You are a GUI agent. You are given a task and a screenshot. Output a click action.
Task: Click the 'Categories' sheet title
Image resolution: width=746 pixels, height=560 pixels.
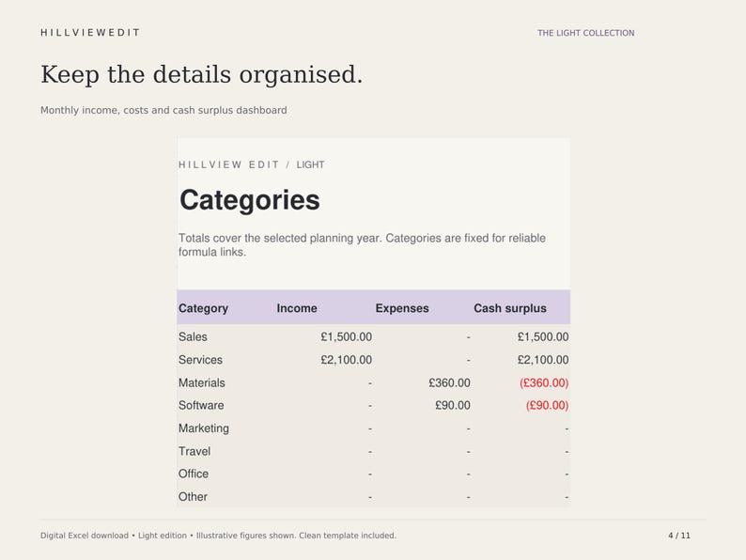(249, 199)
